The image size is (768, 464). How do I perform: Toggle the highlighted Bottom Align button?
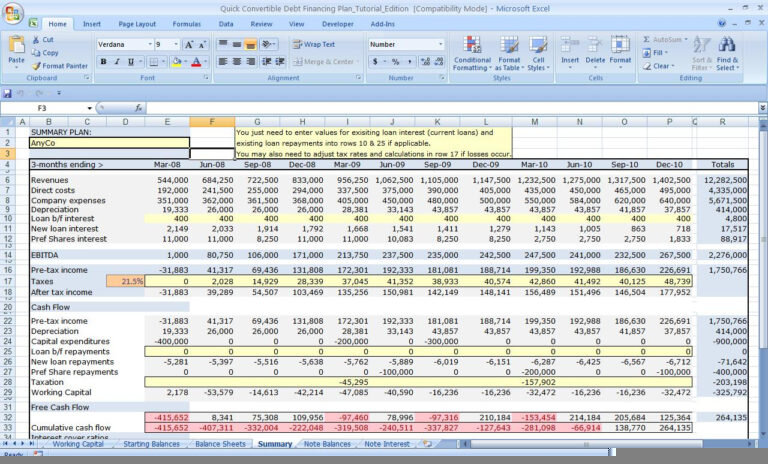250,45
